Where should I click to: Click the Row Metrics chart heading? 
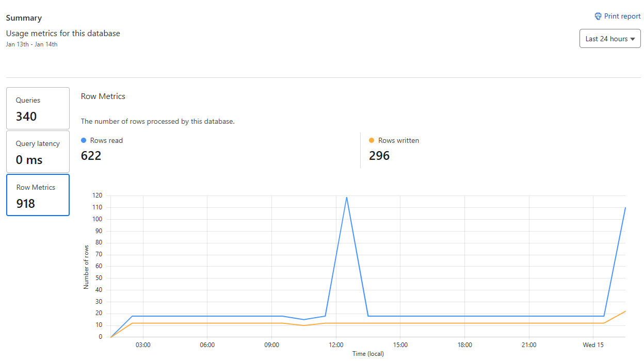point(103,96)
